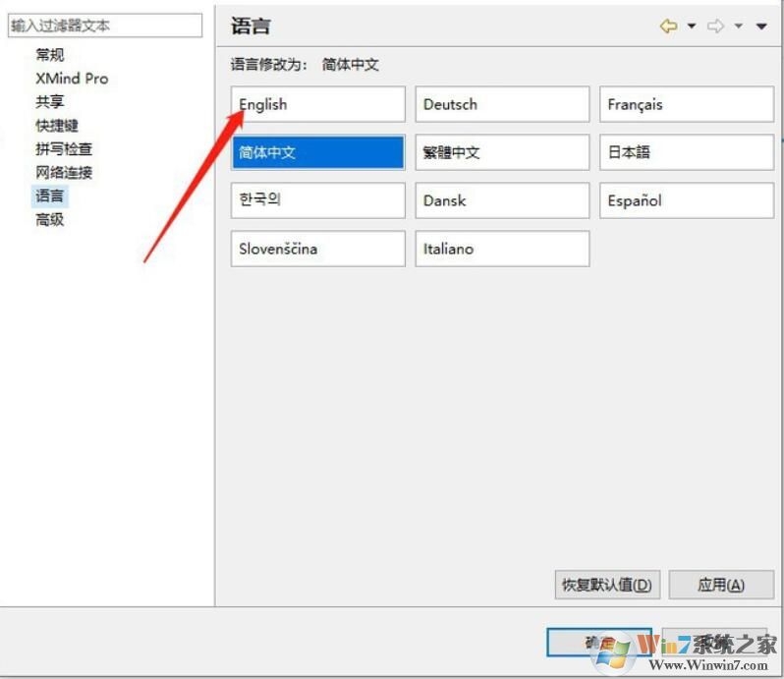Click the back navigation arrow icon
This screenshot has width=784, height=679.
pyautogui.click(x=668, y=26)
